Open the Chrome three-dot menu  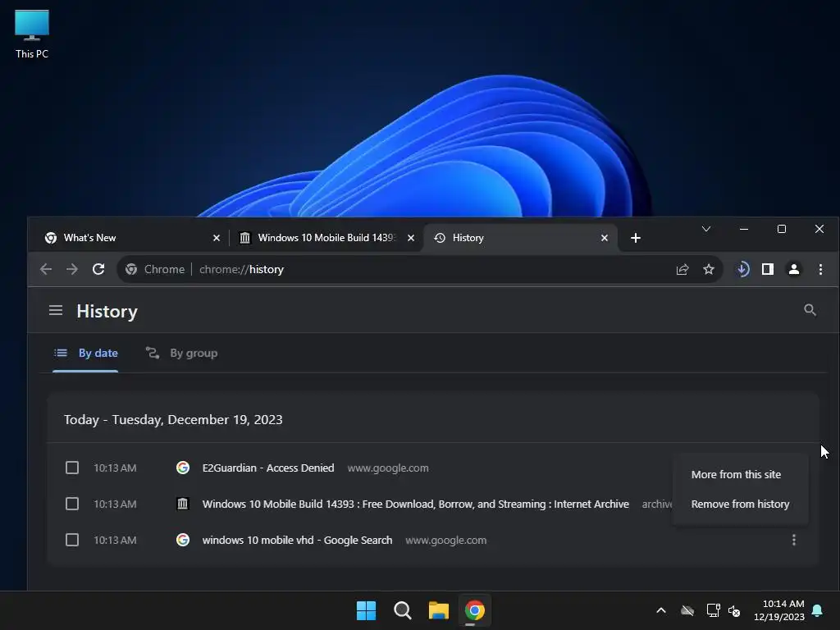coord(820,269)
